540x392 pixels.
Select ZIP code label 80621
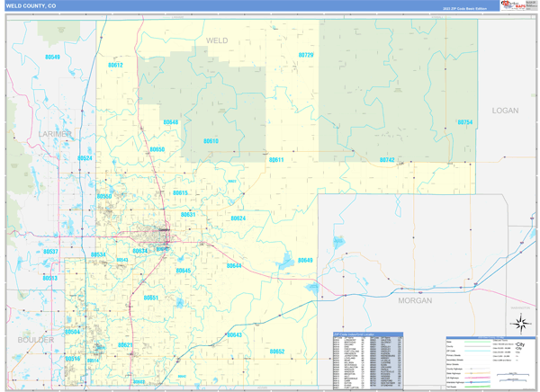coord(125,345)
